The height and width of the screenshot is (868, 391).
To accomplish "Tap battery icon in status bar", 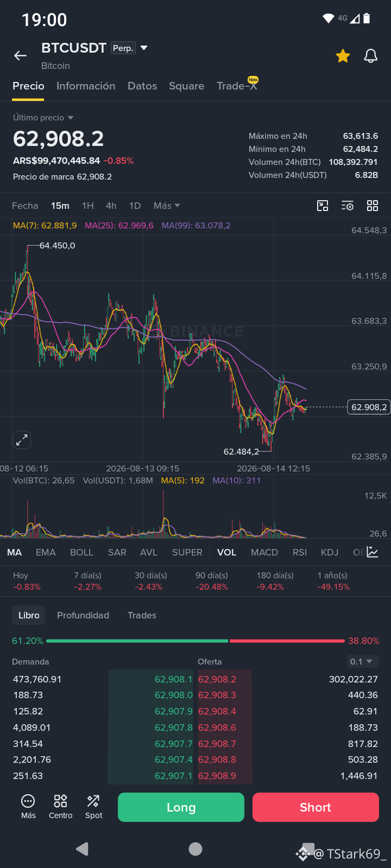I will click(367, 18).
